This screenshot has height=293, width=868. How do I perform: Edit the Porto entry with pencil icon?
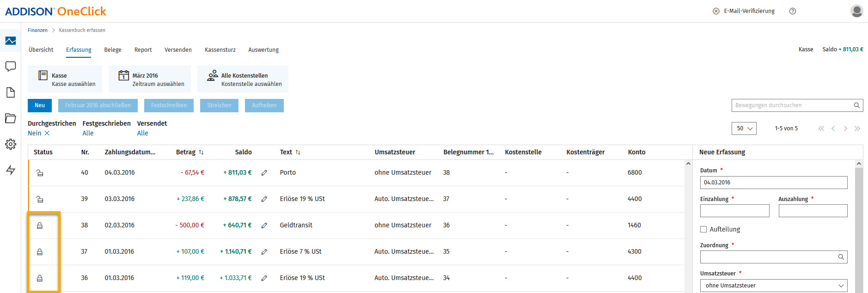264,173
